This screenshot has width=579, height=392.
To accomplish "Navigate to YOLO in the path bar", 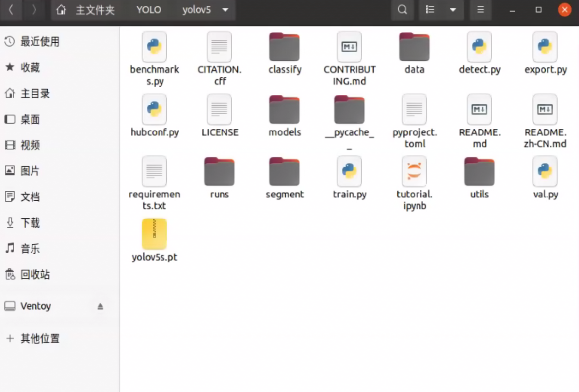I will tap(149, 10).
